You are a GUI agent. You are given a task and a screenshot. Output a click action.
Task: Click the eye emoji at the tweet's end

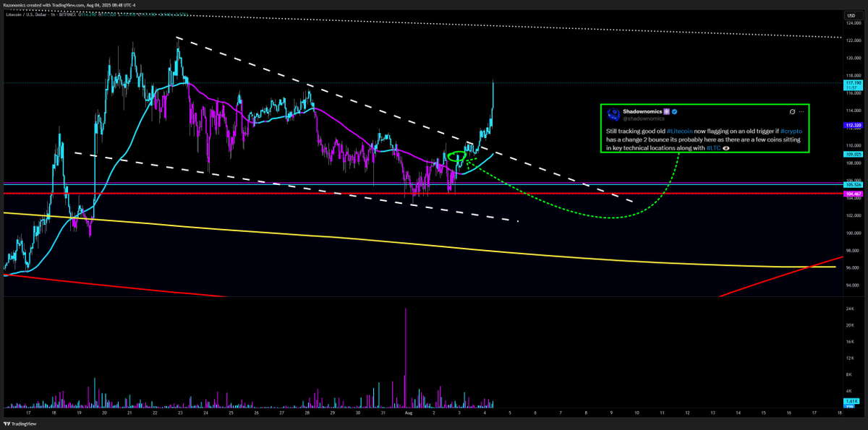[x=726, y=147]
